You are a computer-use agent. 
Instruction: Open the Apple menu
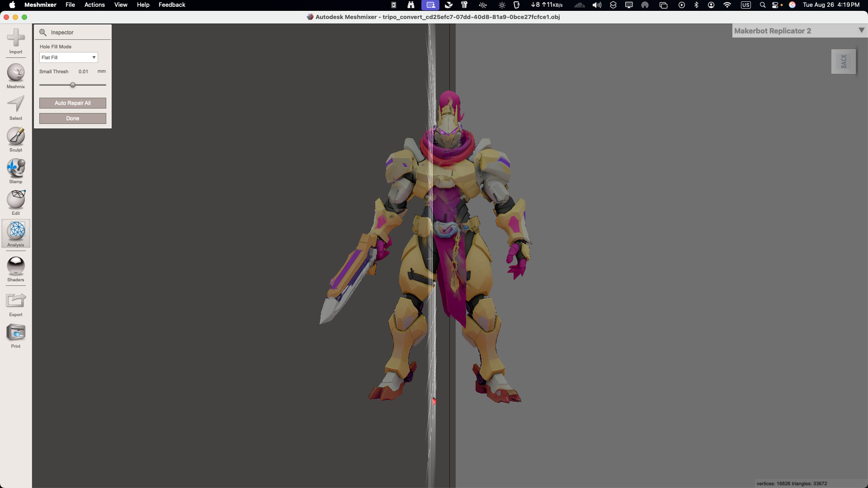12,5
